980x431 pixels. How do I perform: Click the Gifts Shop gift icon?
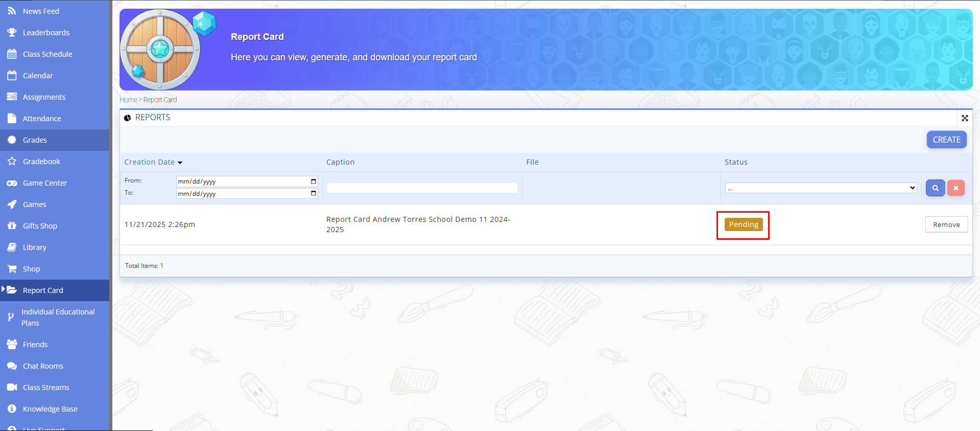(x=12, y=226)
